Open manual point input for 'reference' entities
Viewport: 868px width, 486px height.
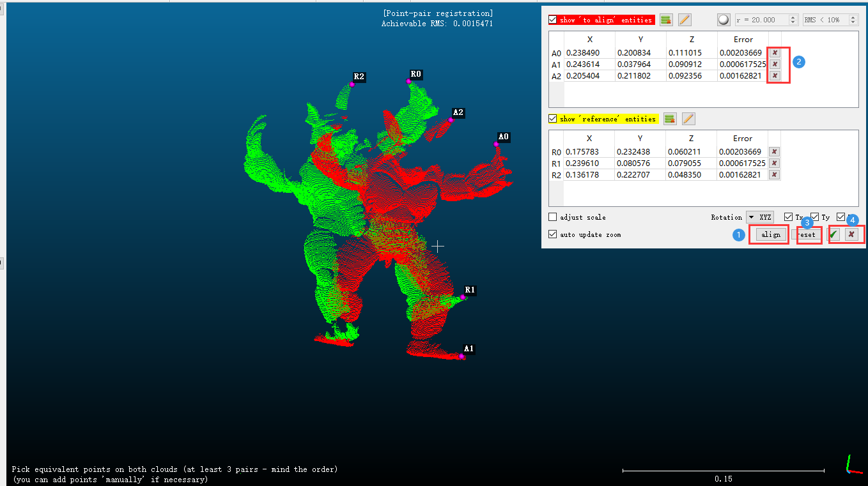pos(688,119)
